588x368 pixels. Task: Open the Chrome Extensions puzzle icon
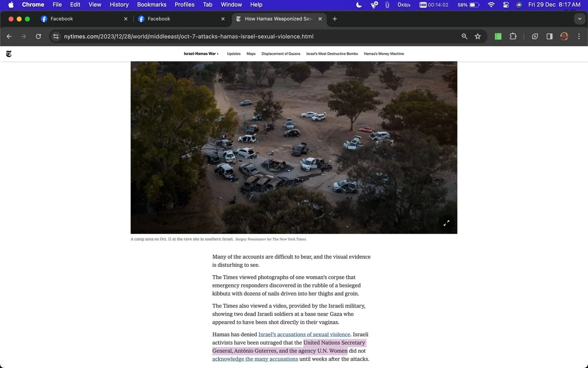(513, 36)
